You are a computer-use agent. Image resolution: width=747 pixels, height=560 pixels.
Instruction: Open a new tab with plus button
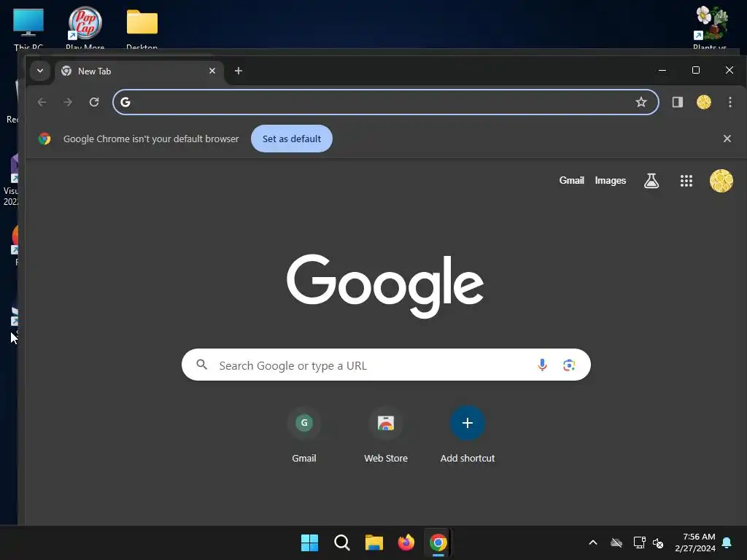[x=239, y=71]
